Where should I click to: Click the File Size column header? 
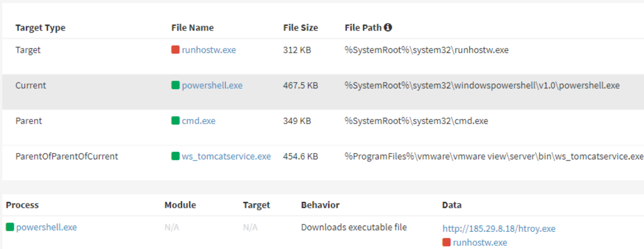(300, 28)
